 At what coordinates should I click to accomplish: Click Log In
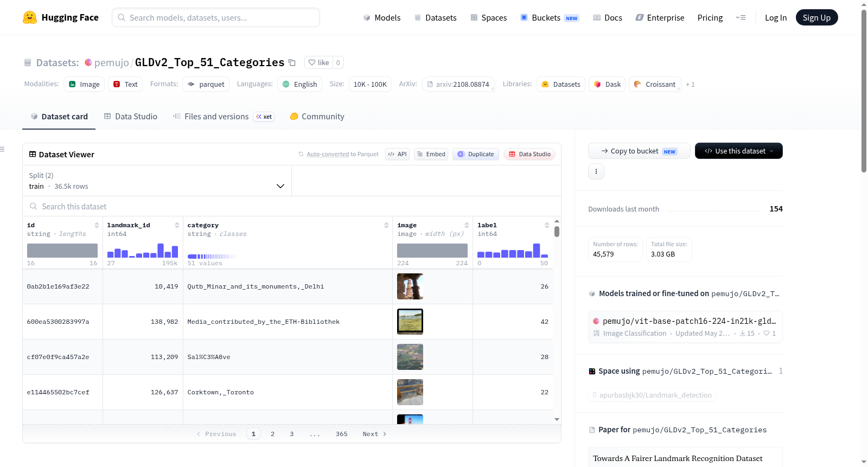[776, 17]
